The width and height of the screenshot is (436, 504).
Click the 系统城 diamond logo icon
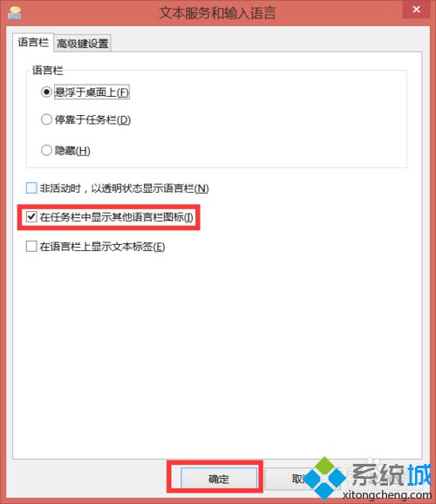point(325,478)
